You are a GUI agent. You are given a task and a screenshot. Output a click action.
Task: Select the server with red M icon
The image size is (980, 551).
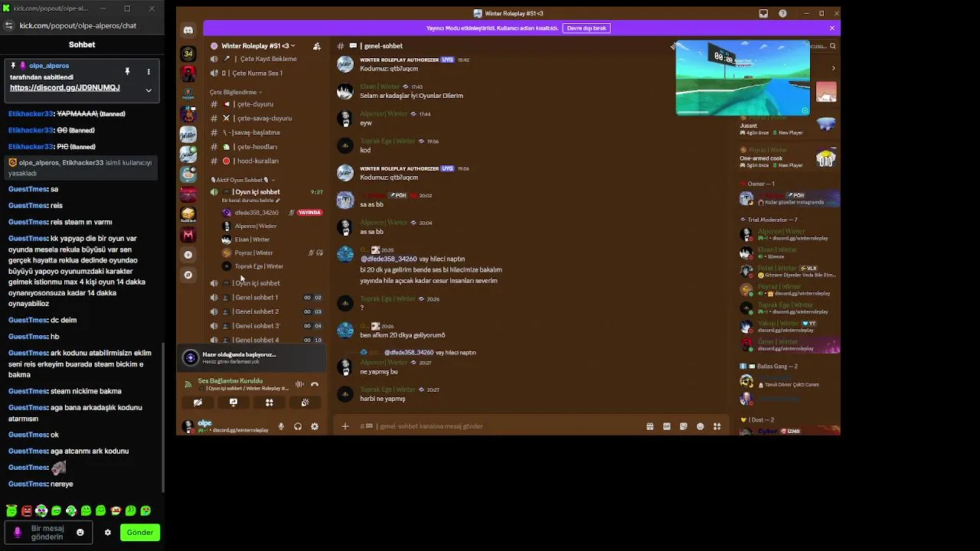pyautogui.click(x=188, y=235)
